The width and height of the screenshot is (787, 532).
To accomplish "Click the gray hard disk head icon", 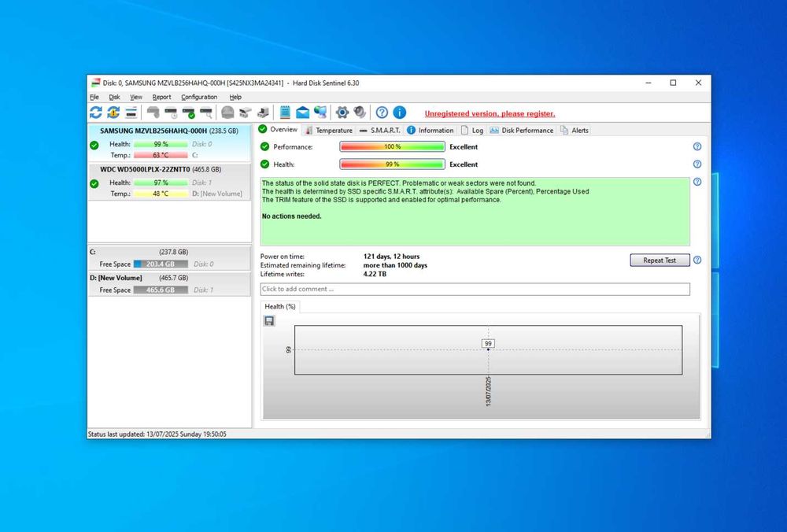I will coord(153,113).
